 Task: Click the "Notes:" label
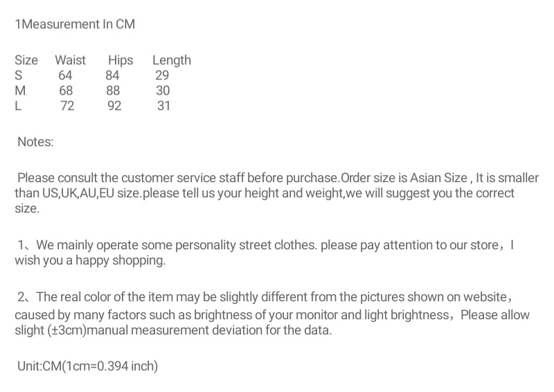pyautogui.click(x=35, y=142)
